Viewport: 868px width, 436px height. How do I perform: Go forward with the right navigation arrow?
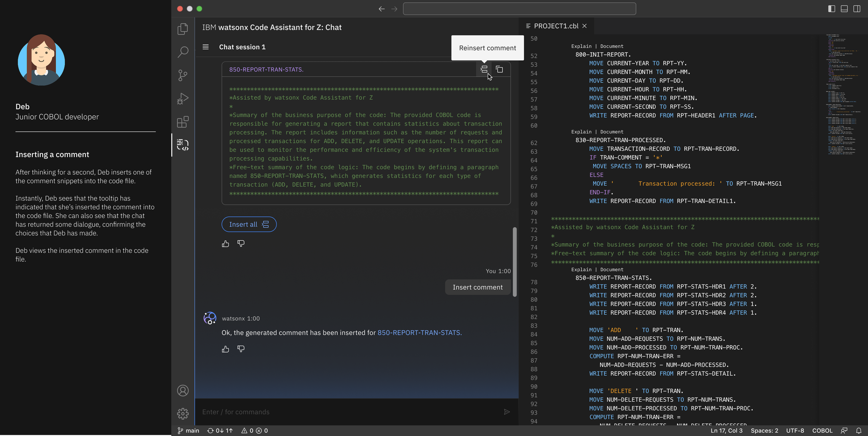(x=394, y=9)
